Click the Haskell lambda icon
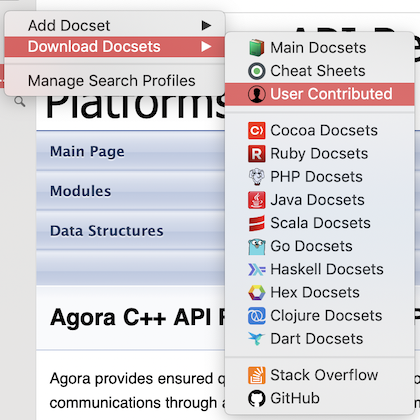The width and height of the screenshot is (420, 420). click(x=257, y=269)
